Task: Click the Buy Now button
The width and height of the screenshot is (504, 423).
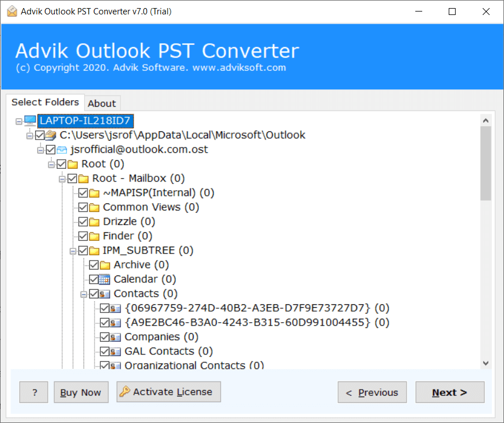Action: (81, 392)
